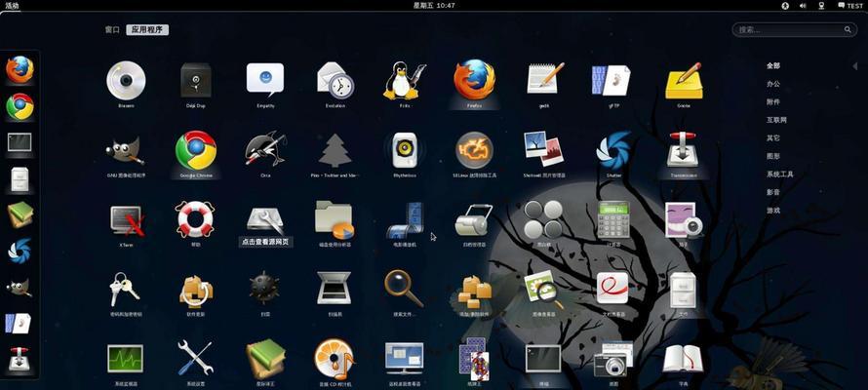Open System Settings tools icon
This screenshot has height=390, width=868.
click(x=195, y=358)
